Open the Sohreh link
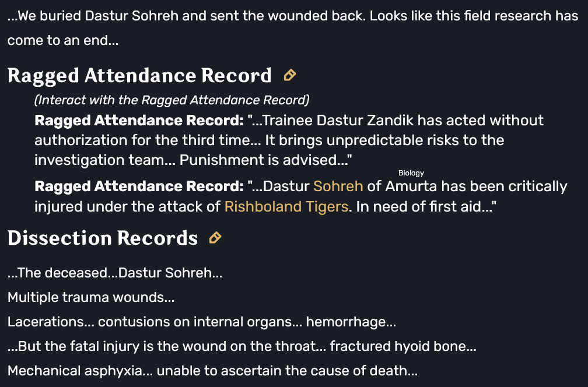The image size is (588, 387). click(338, 186)
